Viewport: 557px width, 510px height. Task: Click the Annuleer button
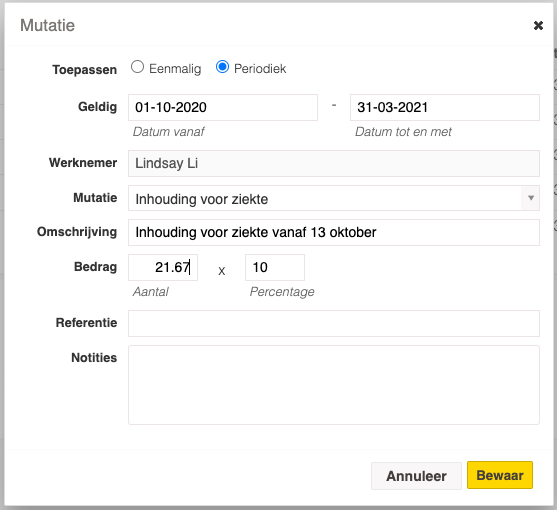(416, 476)
